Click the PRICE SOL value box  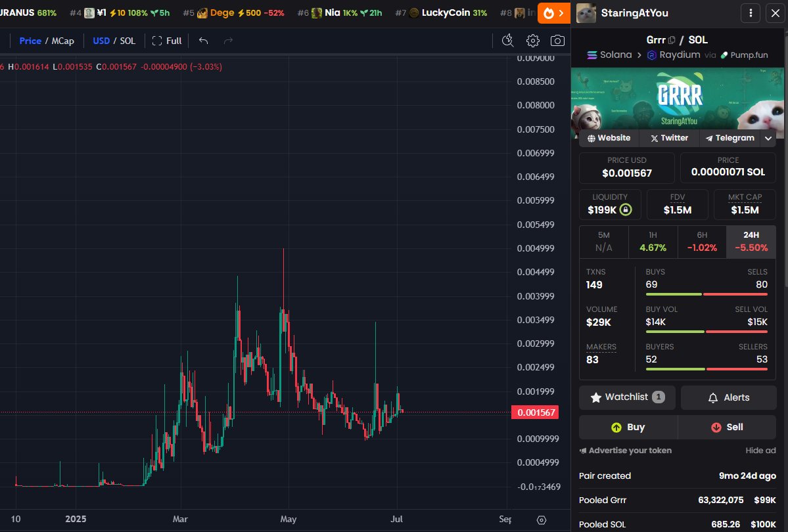(x=728, y=167)
